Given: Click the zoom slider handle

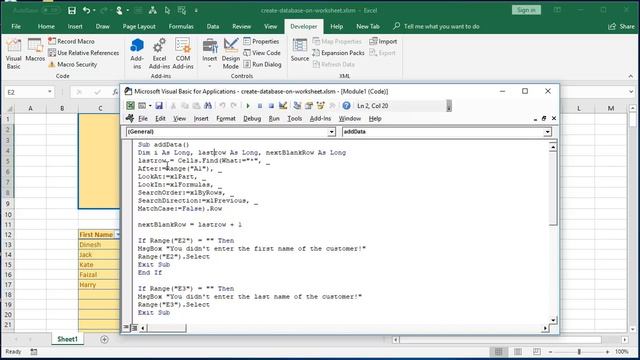Looking at the screenshot, I should 579,351.
